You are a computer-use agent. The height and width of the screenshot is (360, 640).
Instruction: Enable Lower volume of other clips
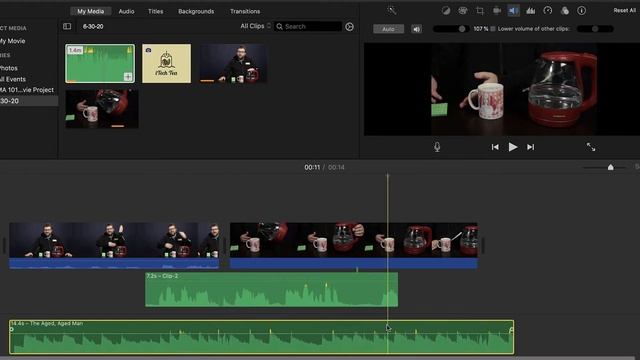pos(493,29)
